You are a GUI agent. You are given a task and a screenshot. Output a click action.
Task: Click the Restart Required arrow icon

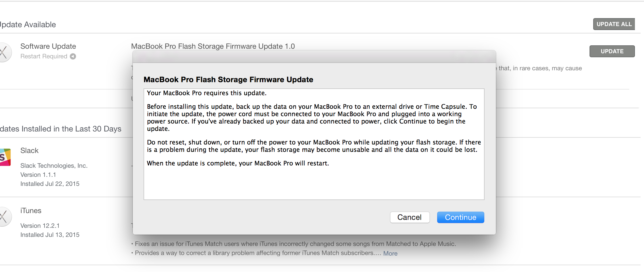pyautogui.click(x=73, y=56)
